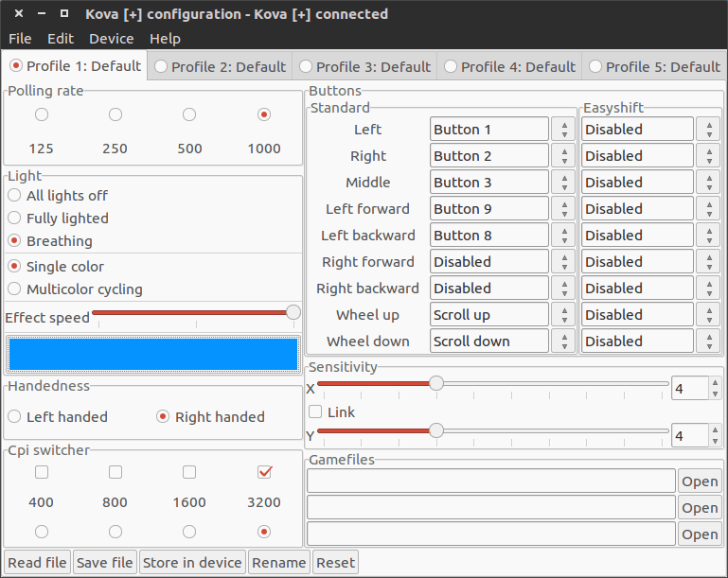Open the File menu
728x578 pixels.
[x=20, y=39]
